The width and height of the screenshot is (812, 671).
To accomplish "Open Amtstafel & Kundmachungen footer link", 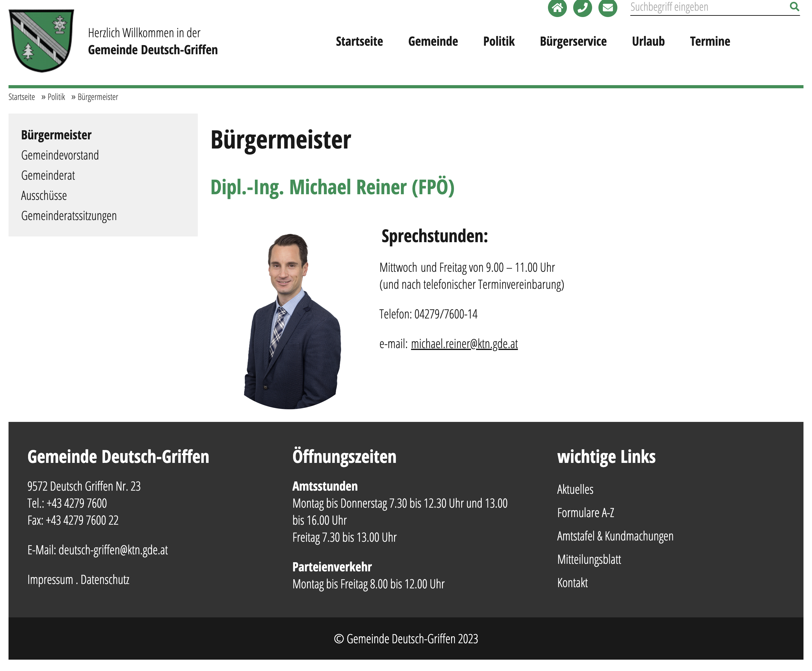I will pos(615,536).
